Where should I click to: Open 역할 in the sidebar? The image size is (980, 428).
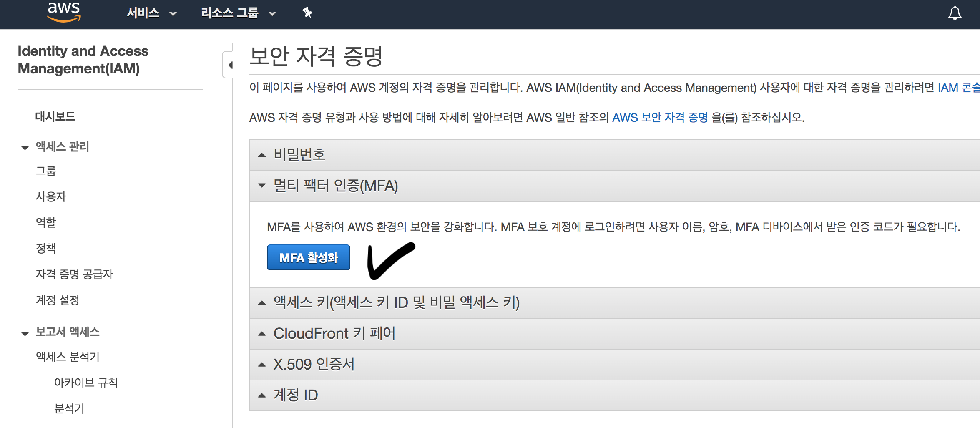click(x=46, y=222)
